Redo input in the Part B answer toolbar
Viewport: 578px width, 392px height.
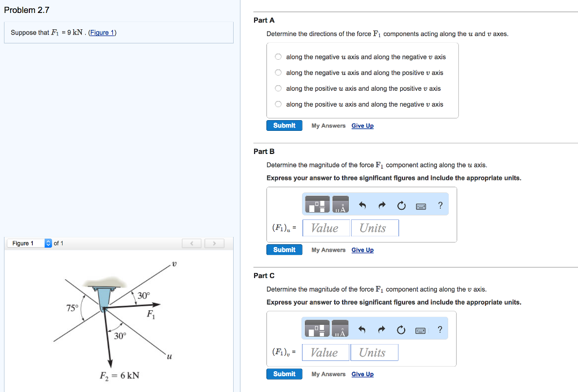382,205
